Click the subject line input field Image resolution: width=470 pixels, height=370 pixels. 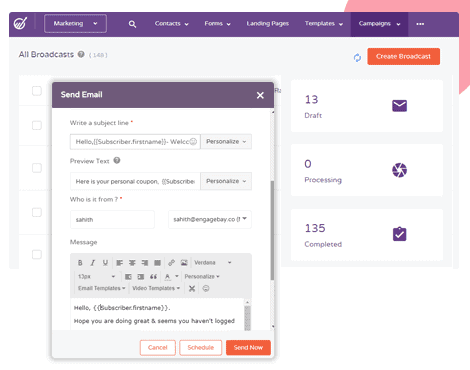135,142
